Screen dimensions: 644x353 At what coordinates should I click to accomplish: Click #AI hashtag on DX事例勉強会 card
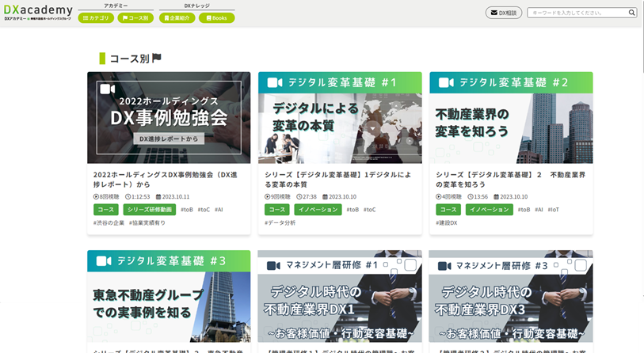click(219, 210)
